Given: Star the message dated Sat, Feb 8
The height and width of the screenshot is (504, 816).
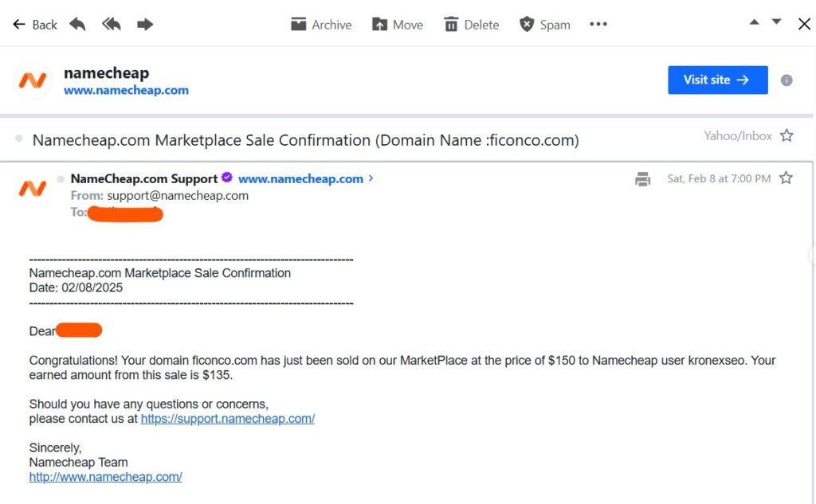Looking at the screenshot, I should pos(786,178).
